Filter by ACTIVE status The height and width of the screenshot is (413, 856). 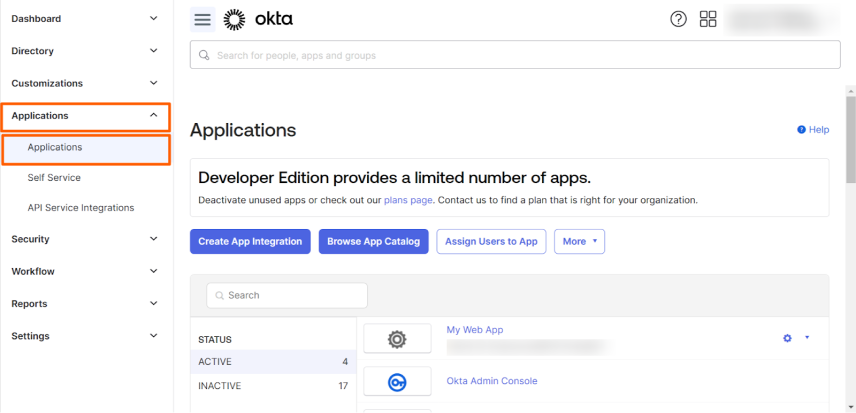pos(273,362)
